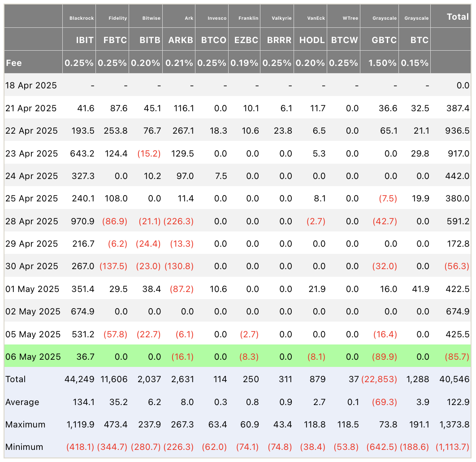Click the Total column header at top right
The width and height of the screenshot is (476, 462).
click(458, 17)
